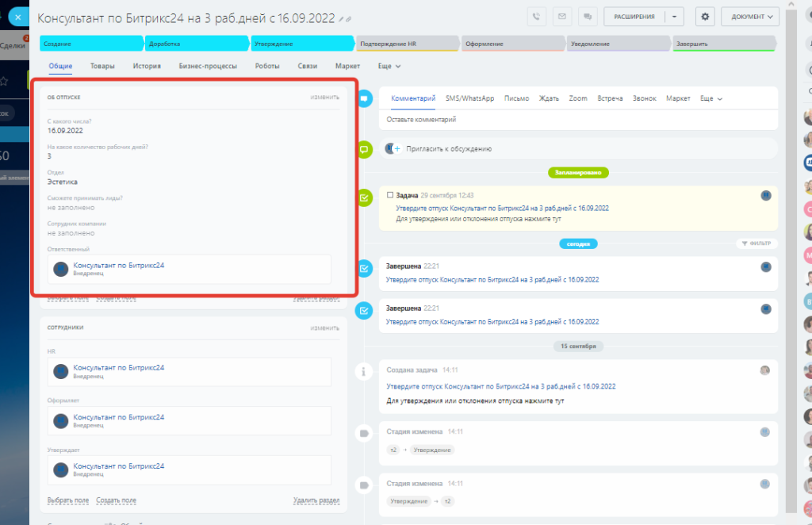
Task: Click the green chat icon beside invite row
Action: pos(365,150)
